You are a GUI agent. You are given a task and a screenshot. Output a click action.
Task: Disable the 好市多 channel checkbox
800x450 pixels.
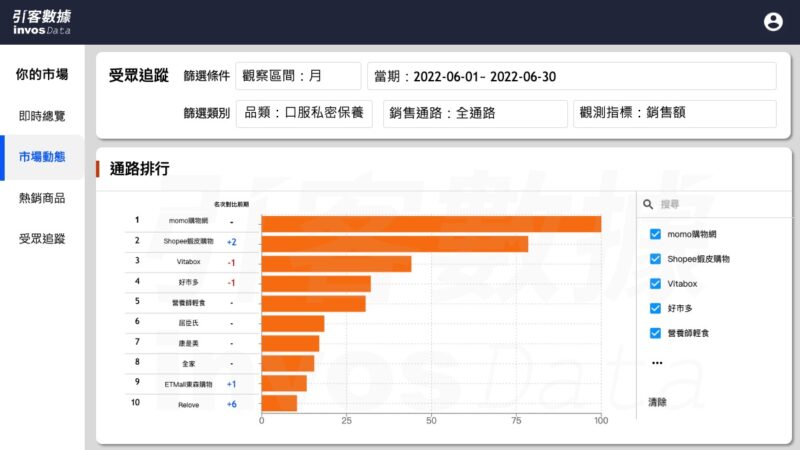click(656, 309)
